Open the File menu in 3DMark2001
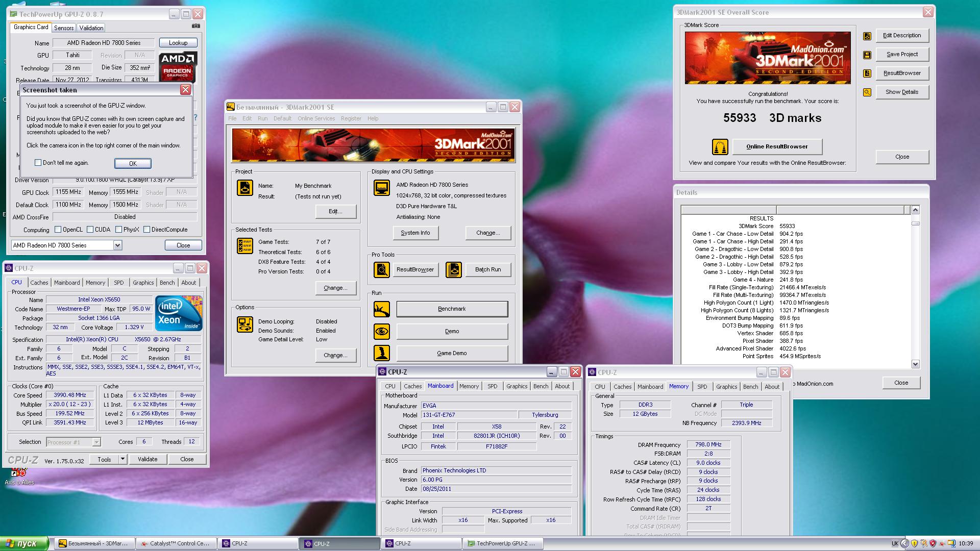 pos(232,118)
